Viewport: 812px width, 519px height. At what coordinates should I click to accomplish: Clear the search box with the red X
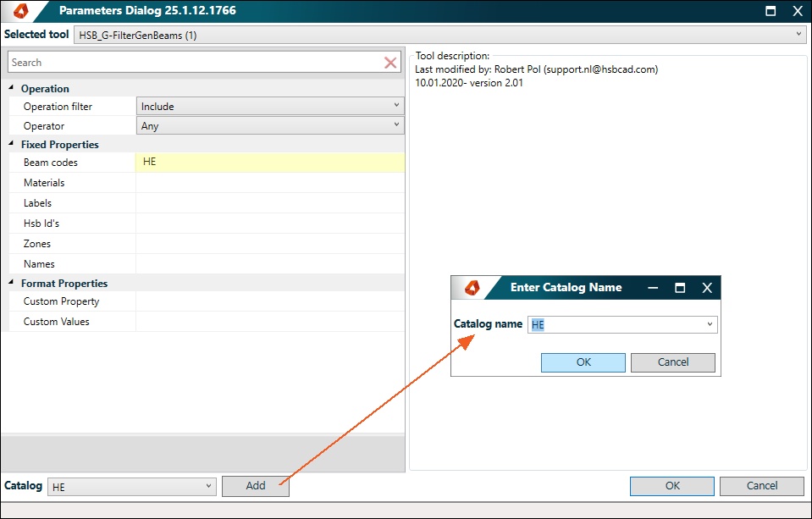click(x=390, y=63)
